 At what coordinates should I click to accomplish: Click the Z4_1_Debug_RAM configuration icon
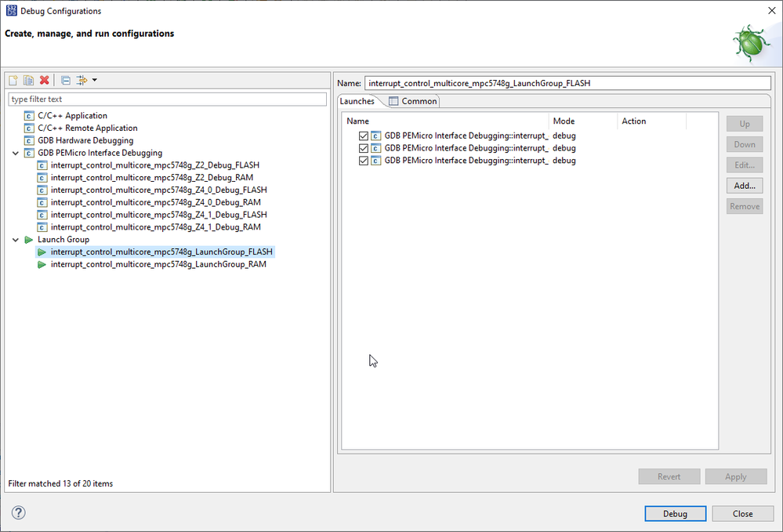click(x=42, y=227)
